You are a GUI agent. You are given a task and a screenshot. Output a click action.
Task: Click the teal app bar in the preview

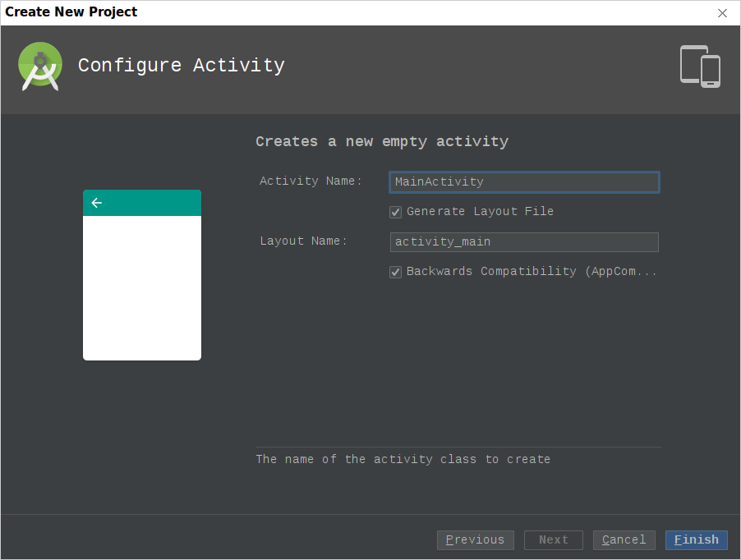pos(142,203)
